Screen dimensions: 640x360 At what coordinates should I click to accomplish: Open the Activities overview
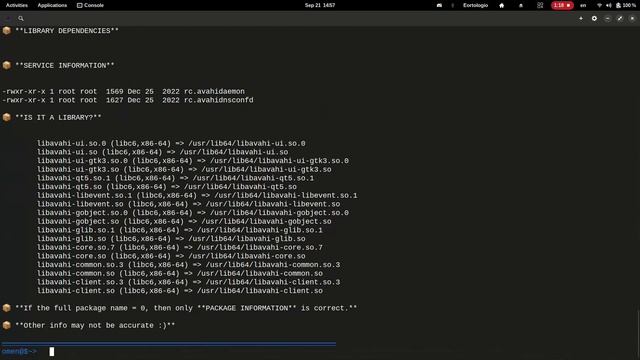point(17,5)
